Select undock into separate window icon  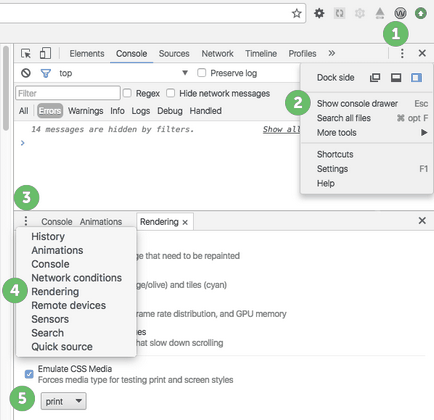[x=375, y=78]
